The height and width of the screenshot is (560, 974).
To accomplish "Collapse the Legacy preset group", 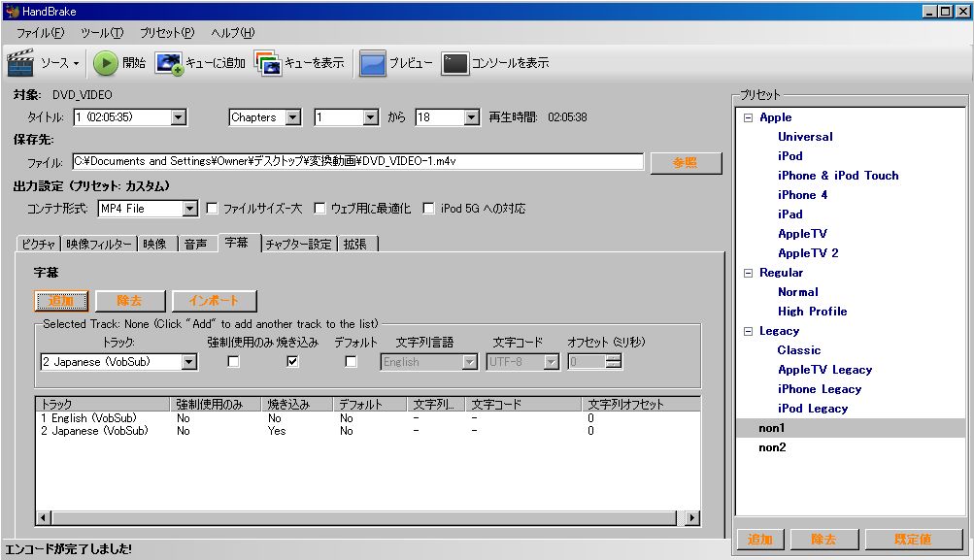I will [x=748, y=331].
